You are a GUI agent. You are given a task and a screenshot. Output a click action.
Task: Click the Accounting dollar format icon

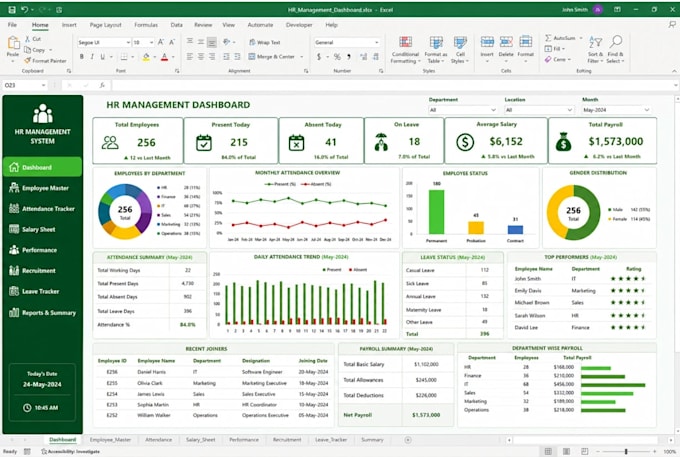(319, 57)
